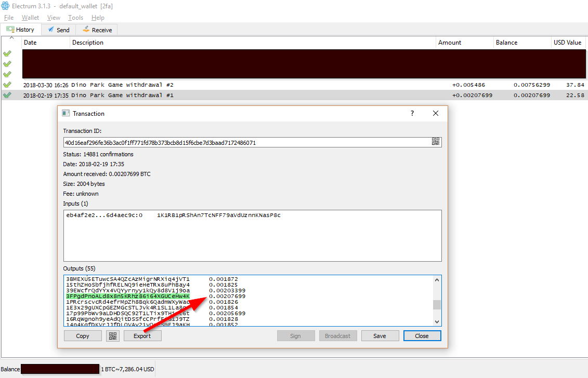The width and height of the screenshot is (588, 378).
Task: Open the View menu
Action: coord(54,18)
